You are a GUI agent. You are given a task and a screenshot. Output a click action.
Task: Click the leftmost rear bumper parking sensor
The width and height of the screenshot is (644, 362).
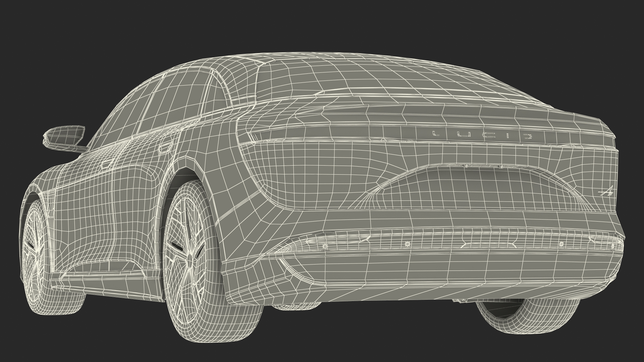pyautogui.click(x=324, y=246)
